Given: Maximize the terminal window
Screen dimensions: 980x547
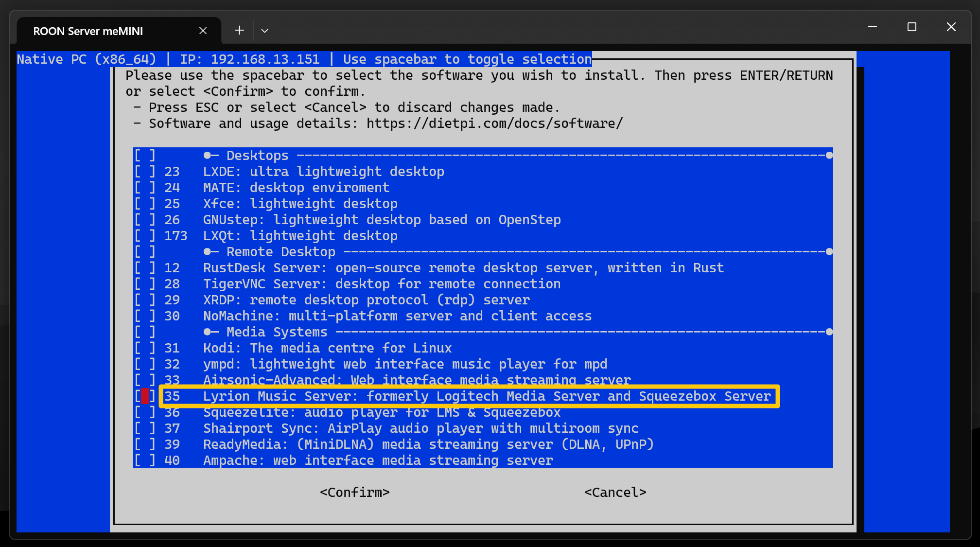Looking at the screenshot, I should click(x=911, y=27).
